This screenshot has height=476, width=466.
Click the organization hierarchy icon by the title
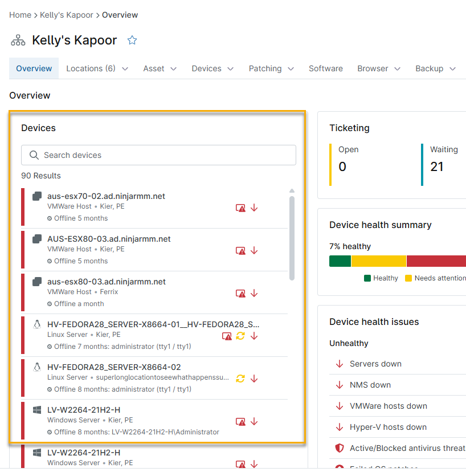[x=18, y=40]
